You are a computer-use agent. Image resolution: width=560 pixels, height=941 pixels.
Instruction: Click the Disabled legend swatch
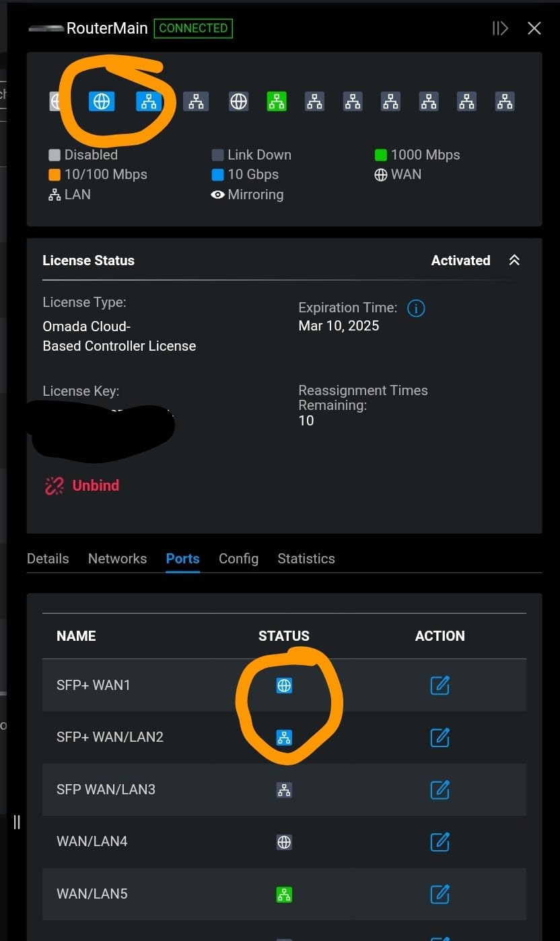tap(55, 155)
